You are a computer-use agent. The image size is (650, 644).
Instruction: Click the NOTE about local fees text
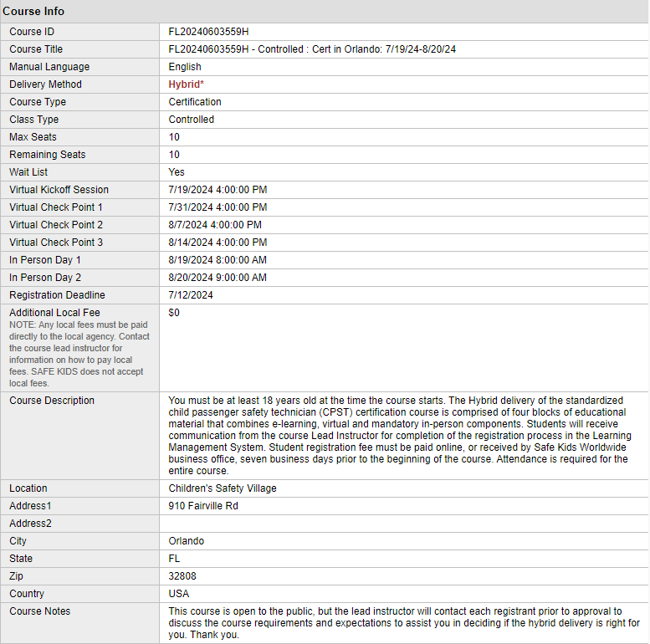[x=79, y=354]
